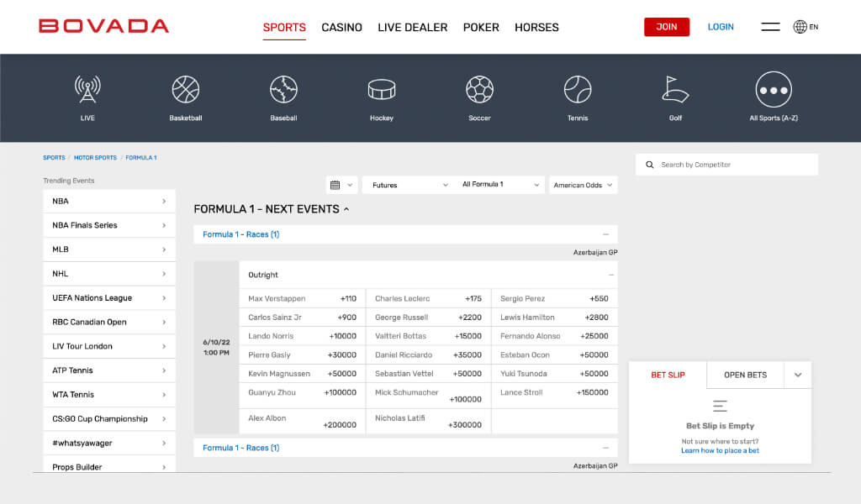
Task: Select Charles Leclerc +175 odds
Action: coord(428,299)
